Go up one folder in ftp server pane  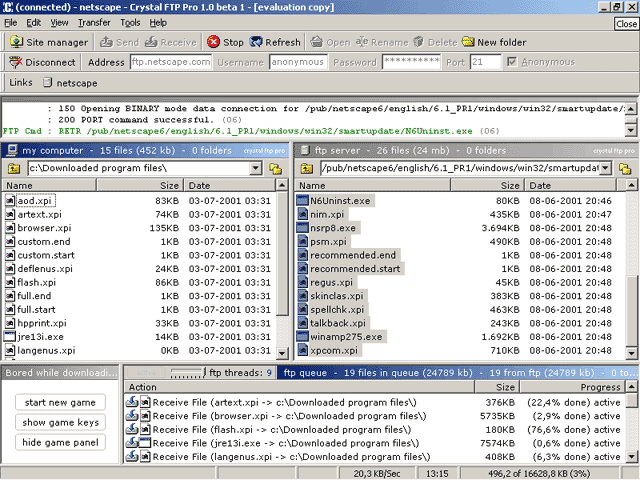(307, 168)
